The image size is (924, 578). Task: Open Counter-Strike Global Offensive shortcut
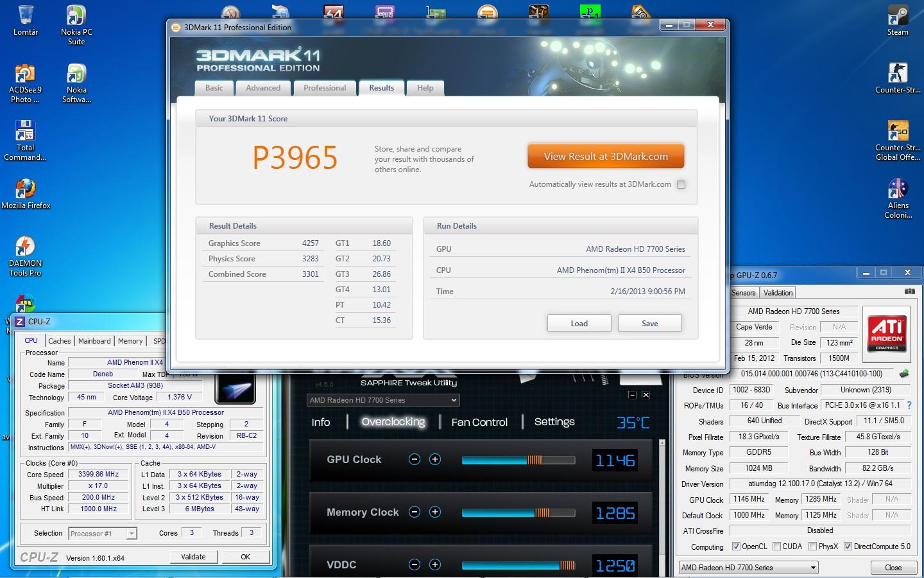coord(898,141)
